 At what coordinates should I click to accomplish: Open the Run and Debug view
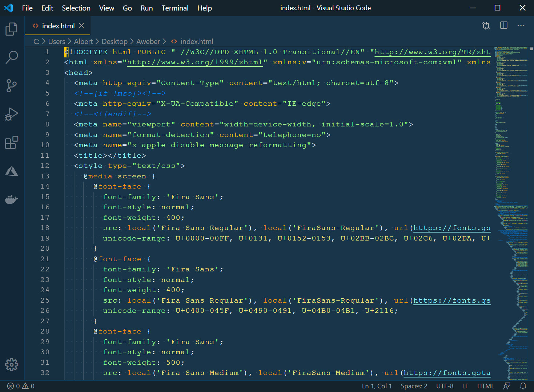coord(12,114)
